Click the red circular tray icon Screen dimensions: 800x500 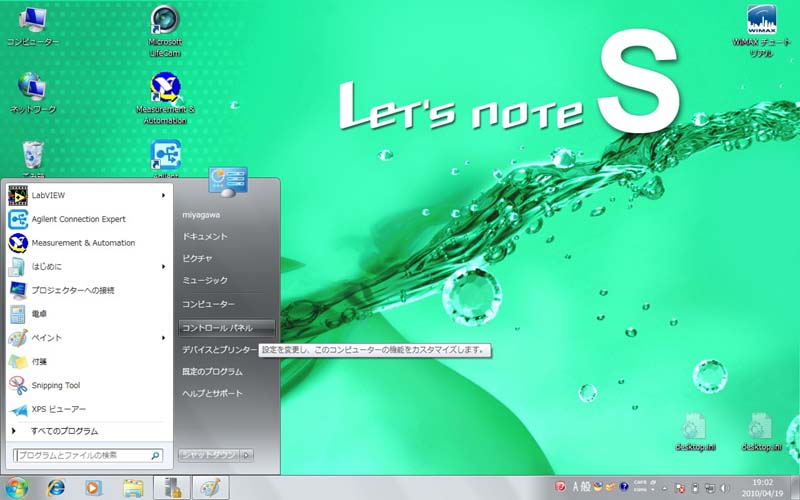point(561,487)
